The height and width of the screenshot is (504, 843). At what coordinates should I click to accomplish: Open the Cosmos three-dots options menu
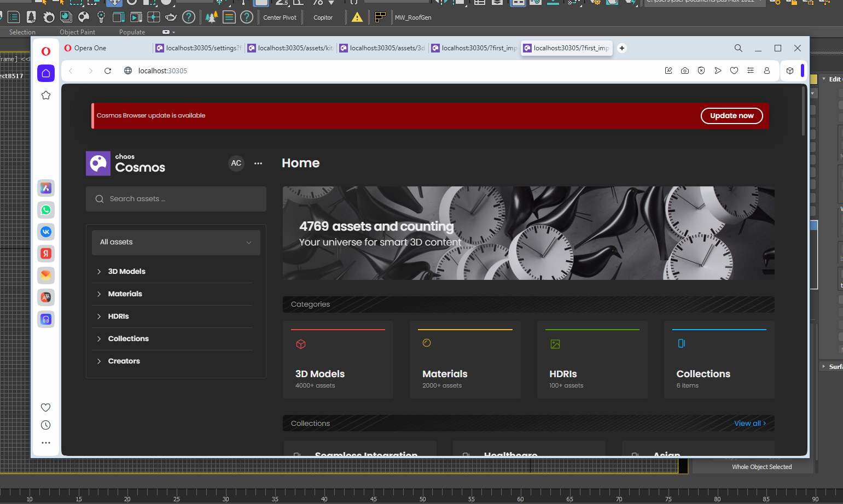point(258,163)
